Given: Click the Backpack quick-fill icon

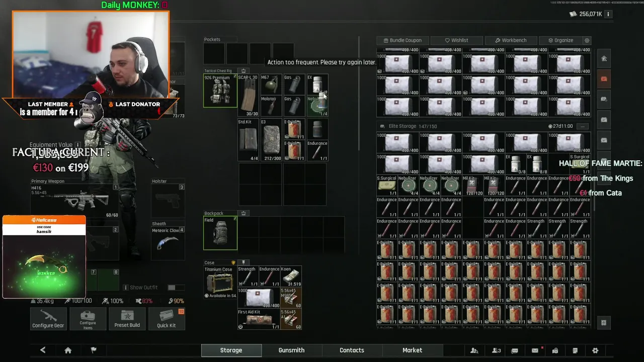Looking at the screenshot, I should point(244,213).
